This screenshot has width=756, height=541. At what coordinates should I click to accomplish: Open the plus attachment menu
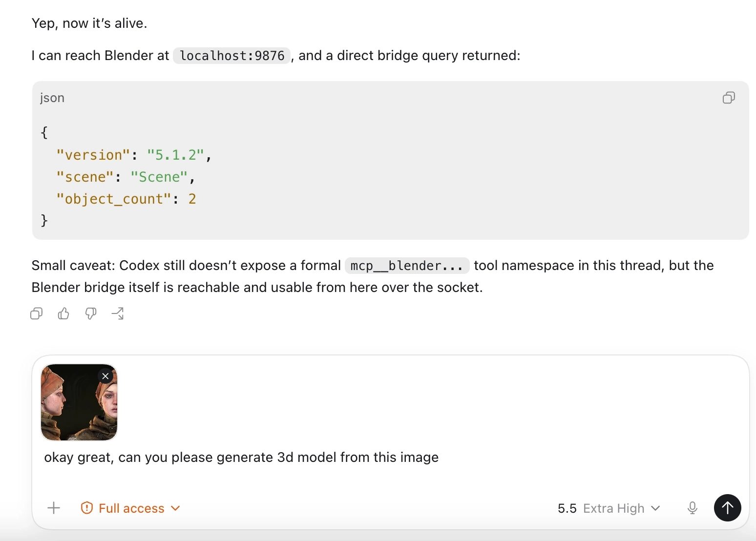[54, 508]
